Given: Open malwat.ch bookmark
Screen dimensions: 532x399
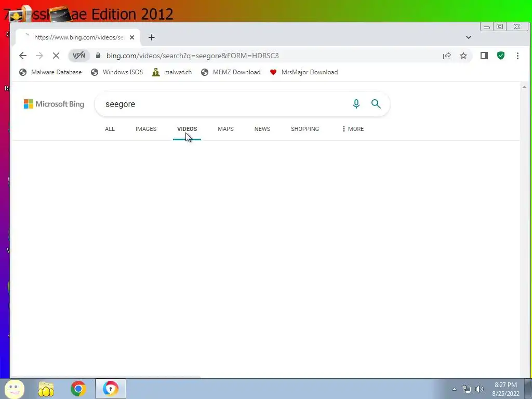Looking at the screenshot, I should pyautogui.click(x=172, y=72).
